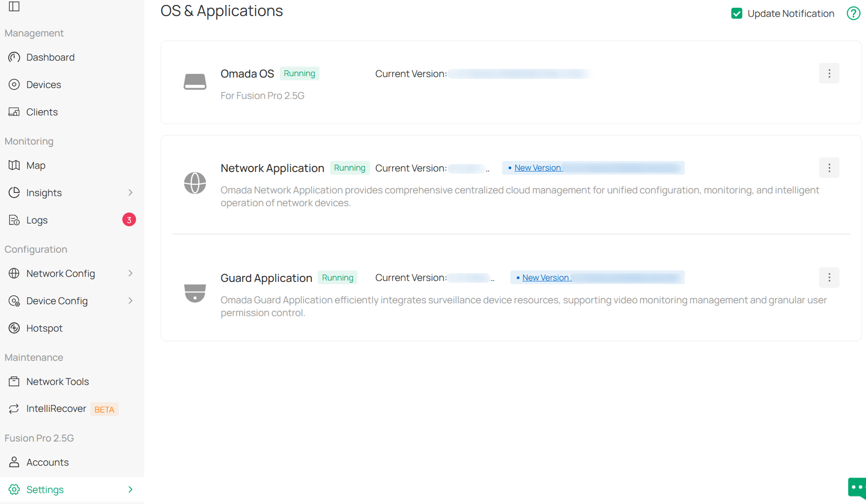Click Omada OS Running status tag
This screenshot has height=504, width=866.
[x=299, y=73]
